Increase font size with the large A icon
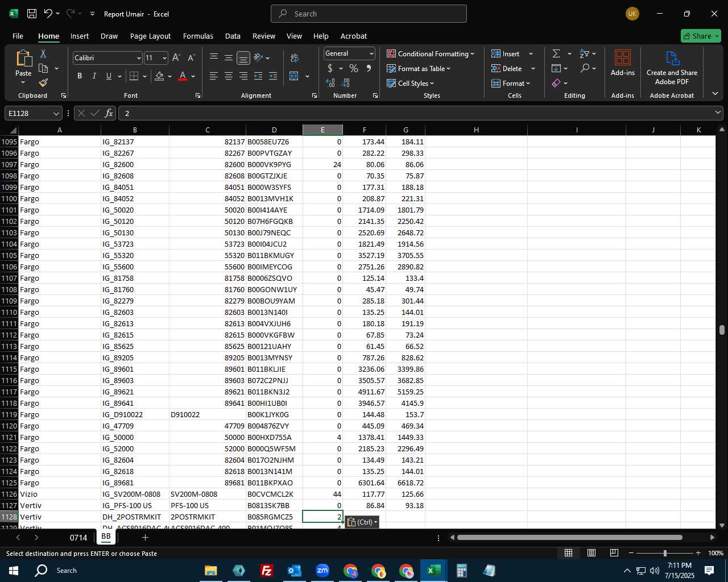 coord(176,58)
